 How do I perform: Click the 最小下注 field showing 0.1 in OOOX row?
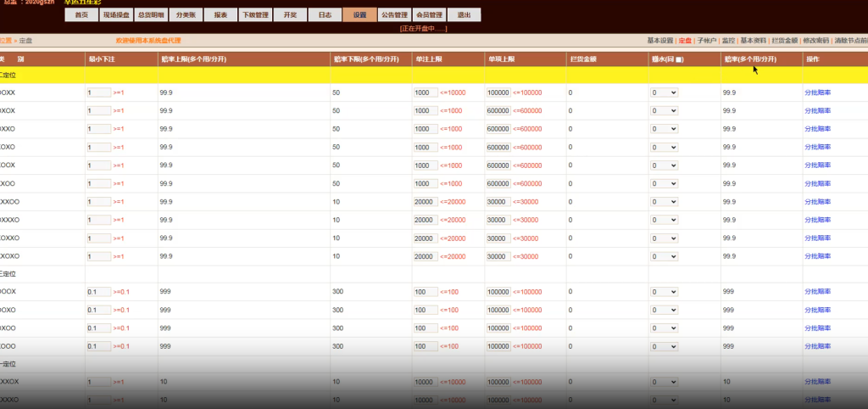pos(98,291)
